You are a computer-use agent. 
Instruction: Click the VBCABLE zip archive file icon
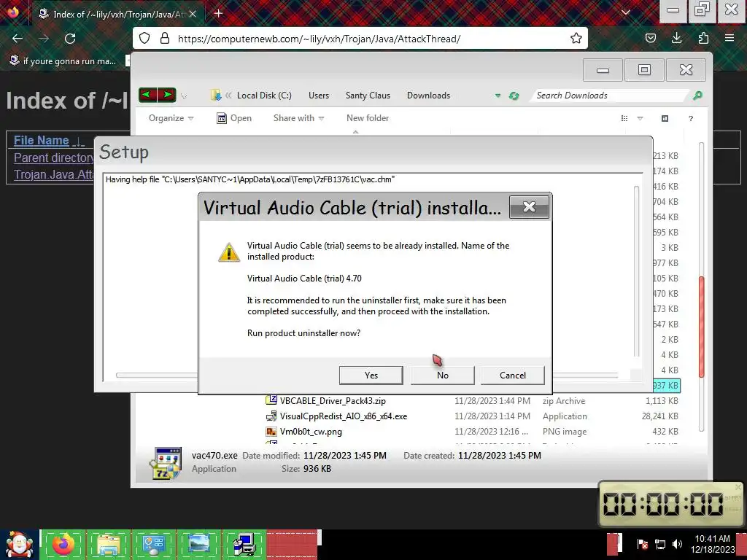pos(271,400)
